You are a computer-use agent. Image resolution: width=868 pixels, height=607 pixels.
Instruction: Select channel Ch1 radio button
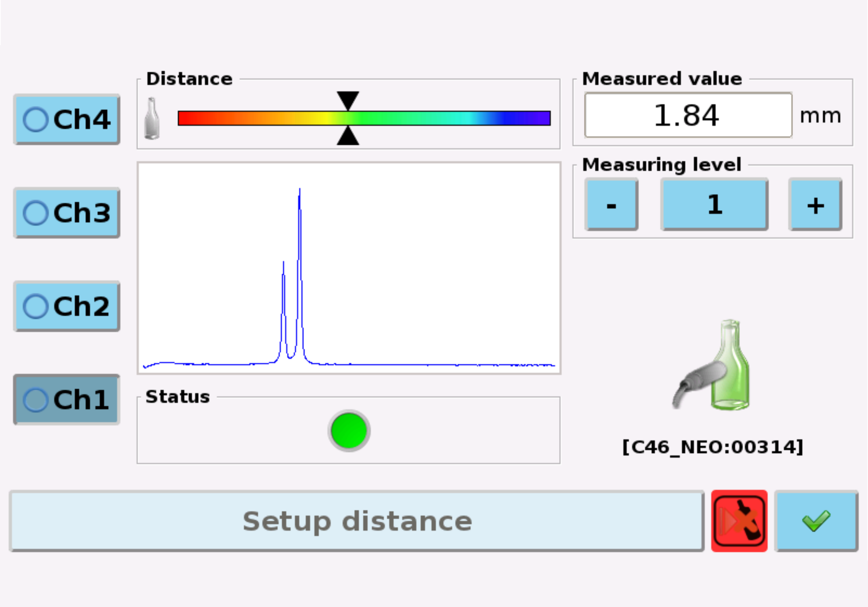point(67,400)
